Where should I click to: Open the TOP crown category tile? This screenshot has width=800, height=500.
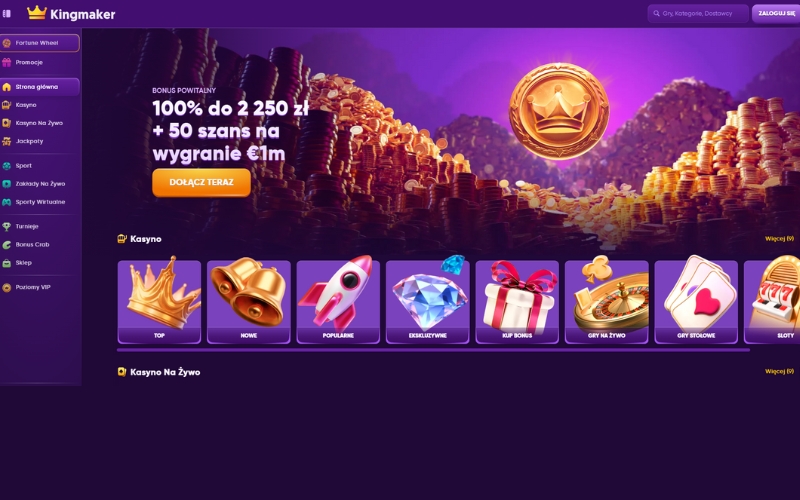159,301
